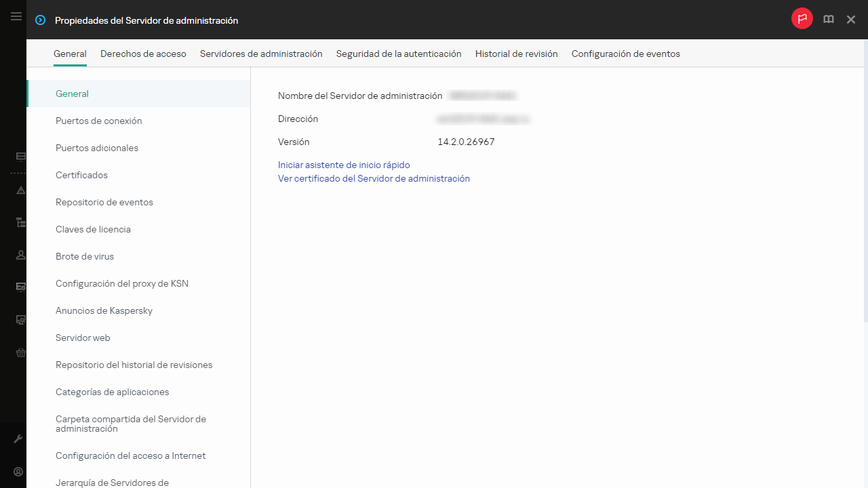Image resolution: width=868 pixels, height=488 pixels.
Task: Open the hamburger main menu
Action: click(16, 17)
